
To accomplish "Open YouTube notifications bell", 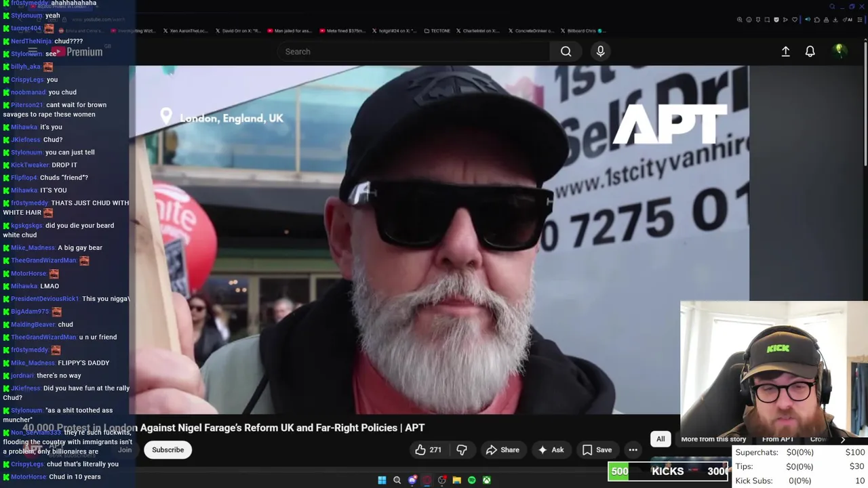I will click(x=810, y=52).
